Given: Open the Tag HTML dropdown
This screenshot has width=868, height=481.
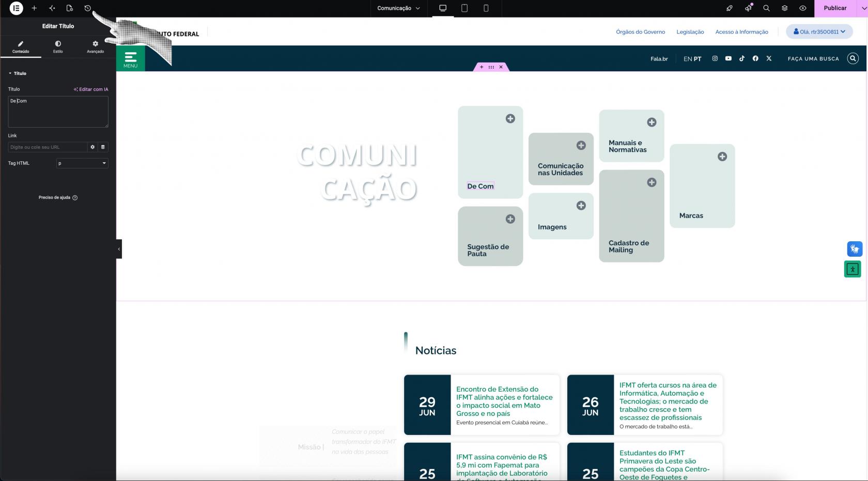Looking at the screenshot, I should pyautogui.click(x=82, y=163).
